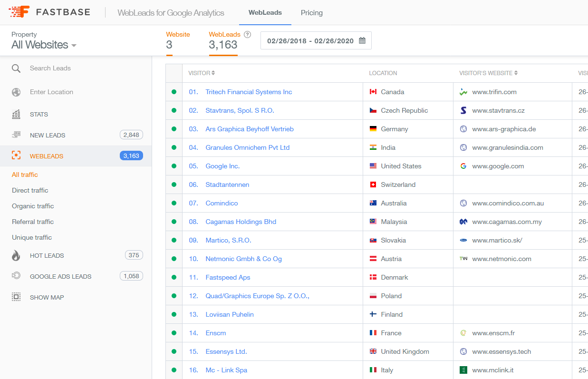This screenshot has height=379, width=588.
Task: Open Cagamas Holdings Bhd lead
Action: pyautogui.click(x=241, y=222)
